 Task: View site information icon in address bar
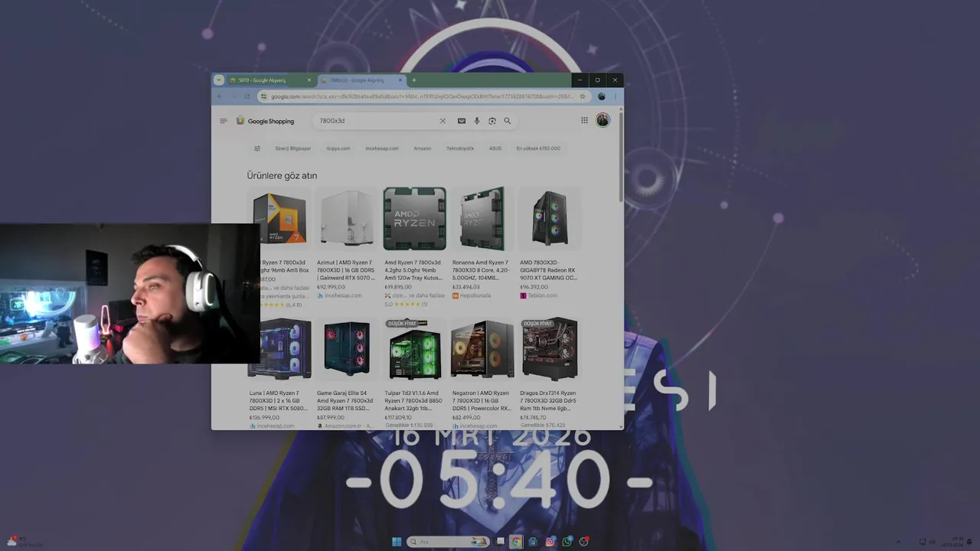[264, 96]
